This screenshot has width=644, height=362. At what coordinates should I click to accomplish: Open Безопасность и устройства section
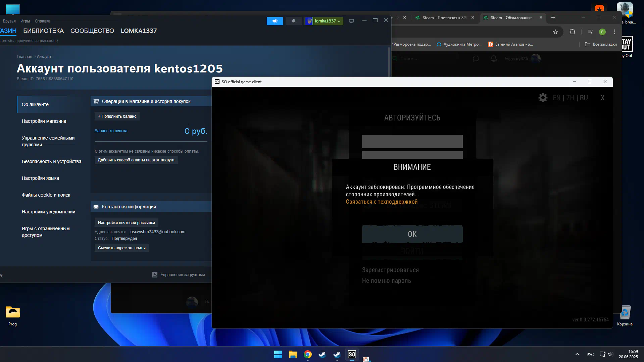pyautogui.click(x=52, y=161)
